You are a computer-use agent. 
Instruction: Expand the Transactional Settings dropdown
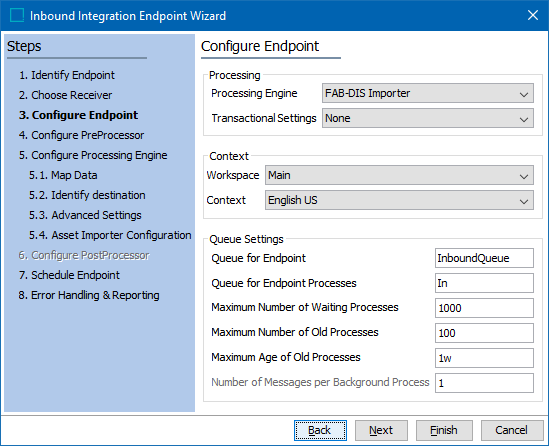tap(428, 118)
